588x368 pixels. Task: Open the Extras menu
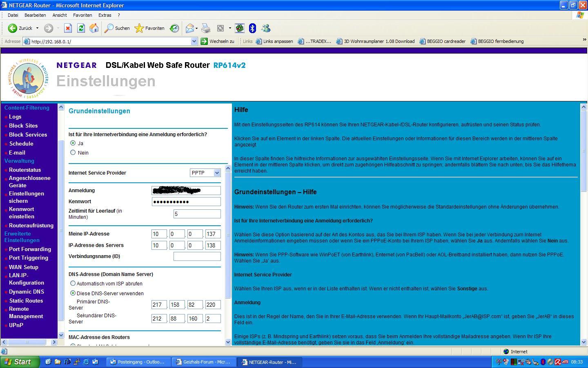[105, 15]
